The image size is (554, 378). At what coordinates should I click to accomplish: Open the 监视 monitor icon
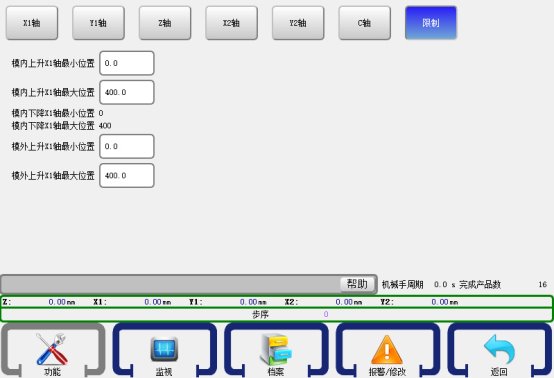point(164,350)
